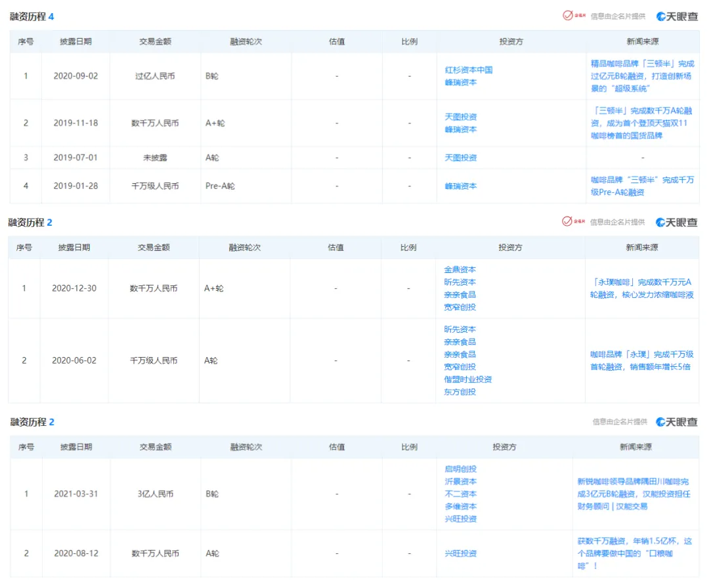The height and width of the screenshot is (588, 709).
Task: Open 兴旺投资 link in the 2020-08-12 row
Action: pyautogui.click(x=460, y=554)
